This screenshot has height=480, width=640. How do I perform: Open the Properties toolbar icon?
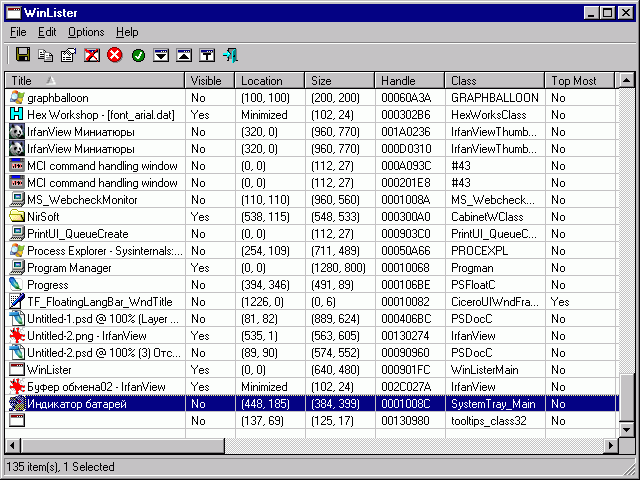pos(68,55)
